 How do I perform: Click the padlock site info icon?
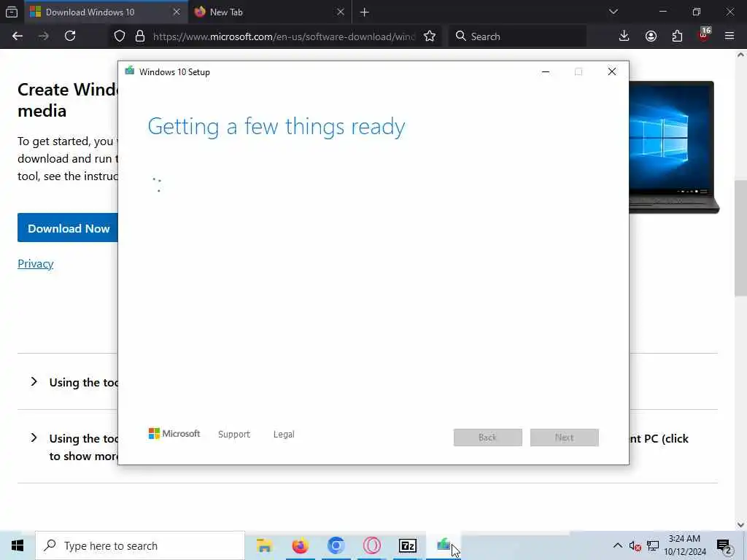pos(140,36)
